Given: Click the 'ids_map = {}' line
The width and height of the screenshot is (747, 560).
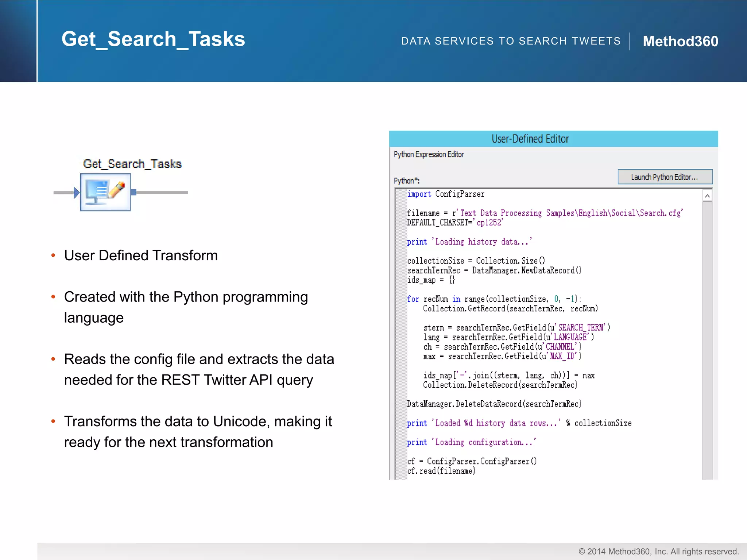Looking at the screenshot, I should 431,280.
